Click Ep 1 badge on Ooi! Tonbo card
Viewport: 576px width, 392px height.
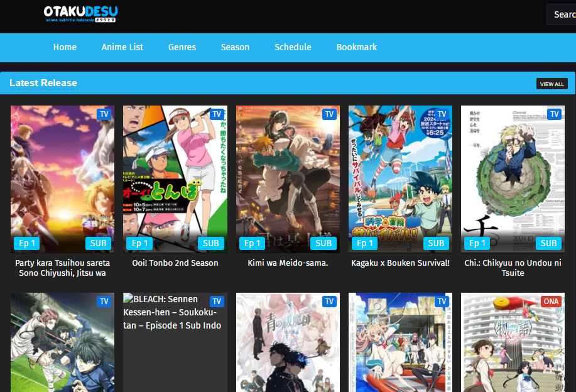[139, 243]
